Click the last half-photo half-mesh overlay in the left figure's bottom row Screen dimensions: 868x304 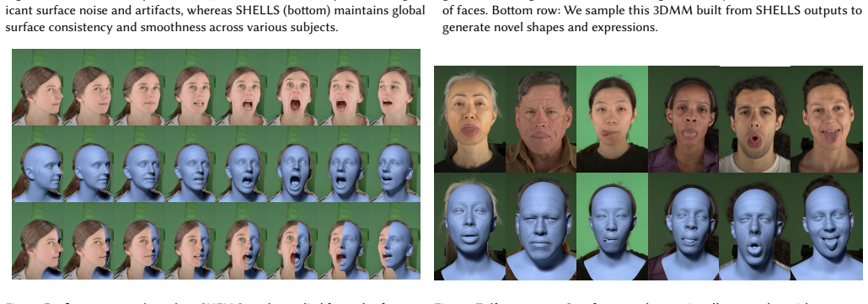394,241
